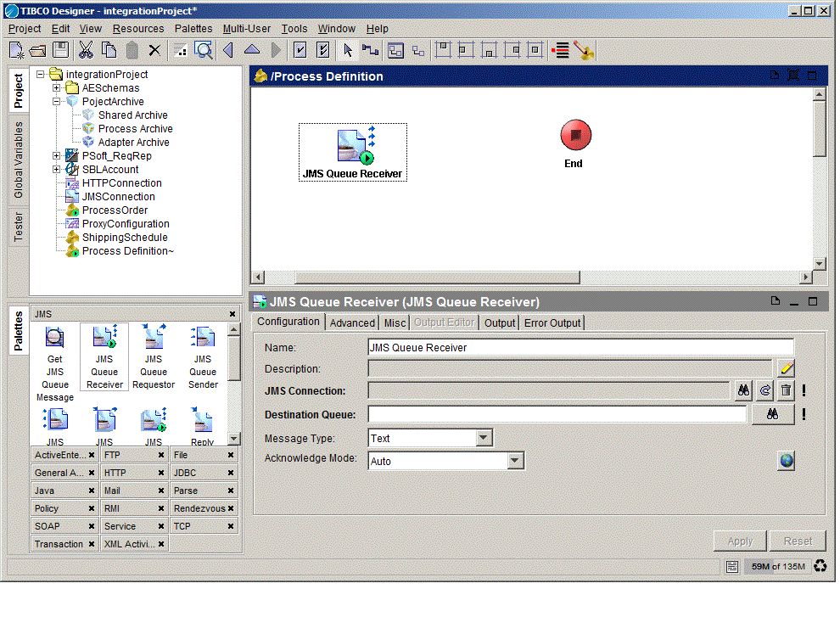Open the Palettes menu
Screen dimensions: 840x628
(x=193, y=29)
